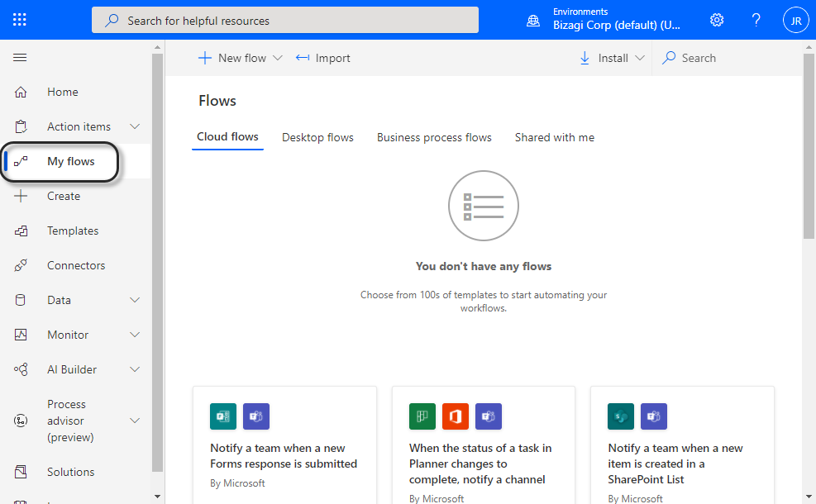This screenshot has width=816, height=504.
Task: Click the Teams icon on the Forms response template
Action: pyautogui.click(x=256, y=416)
